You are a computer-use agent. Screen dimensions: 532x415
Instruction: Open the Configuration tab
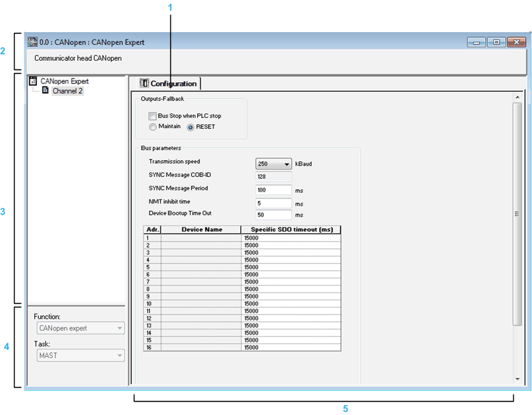(x=168, y=83)
